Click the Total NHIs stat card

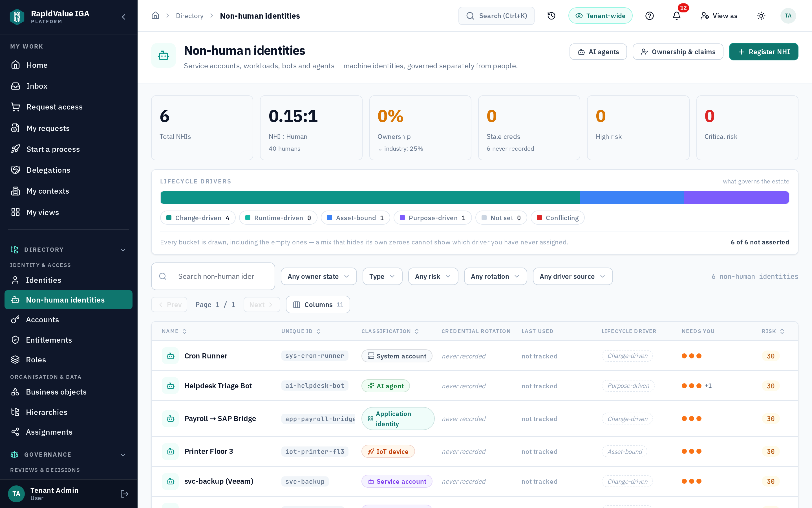pos(202,128)
